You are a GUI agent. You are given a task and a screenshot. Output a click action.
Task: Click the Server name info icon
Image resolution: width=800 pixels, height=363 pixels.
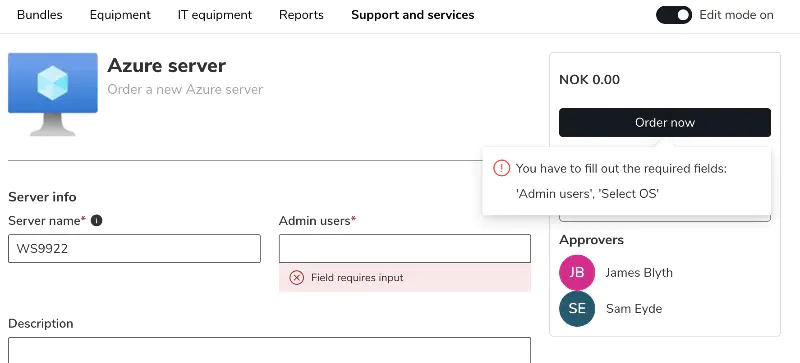click(x=96, y=221)
